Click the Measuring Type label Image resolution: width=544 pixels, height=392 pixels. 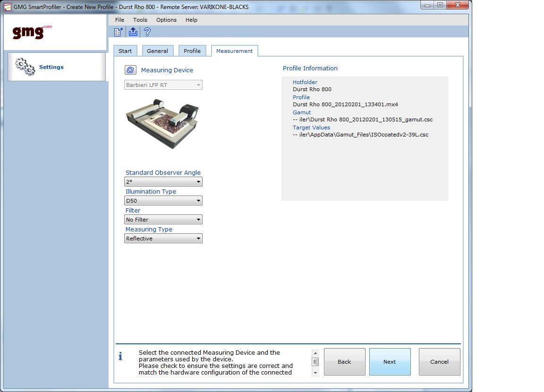(x=149, y=230)
